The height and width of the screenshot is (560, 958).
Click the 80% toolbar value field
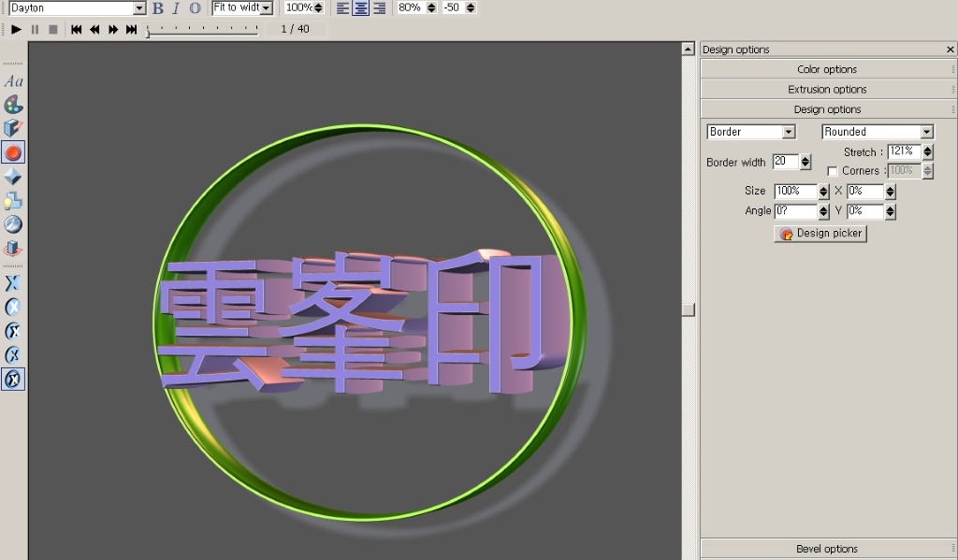pos(411,7)
